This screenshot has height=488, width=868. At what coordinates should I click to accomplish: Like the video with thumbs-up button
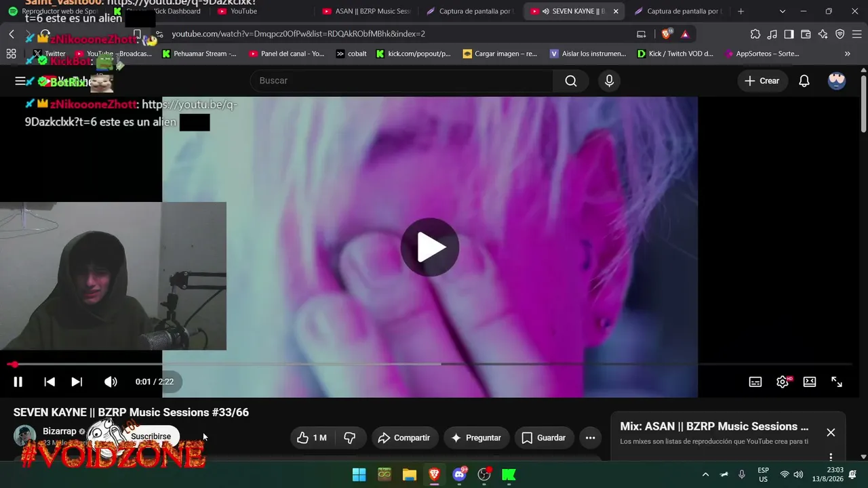point(311,438)
